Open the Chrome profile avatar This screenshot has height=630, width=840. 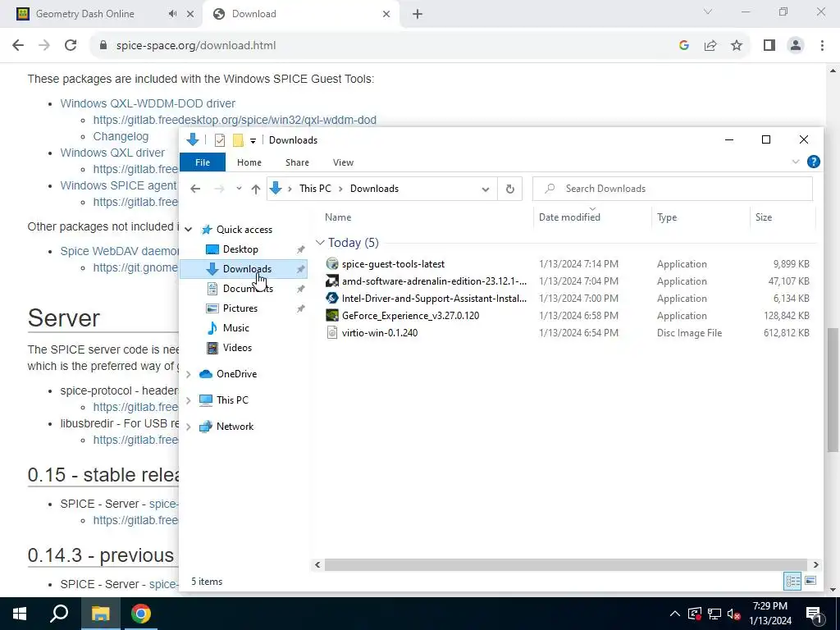click(x=796, y=46)
